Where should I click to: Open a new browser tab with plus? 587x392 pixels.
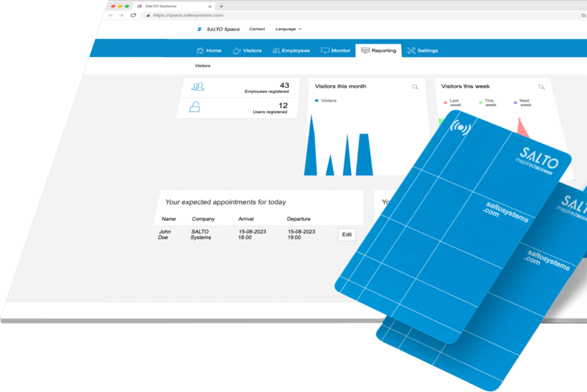[x=221, y=6]
